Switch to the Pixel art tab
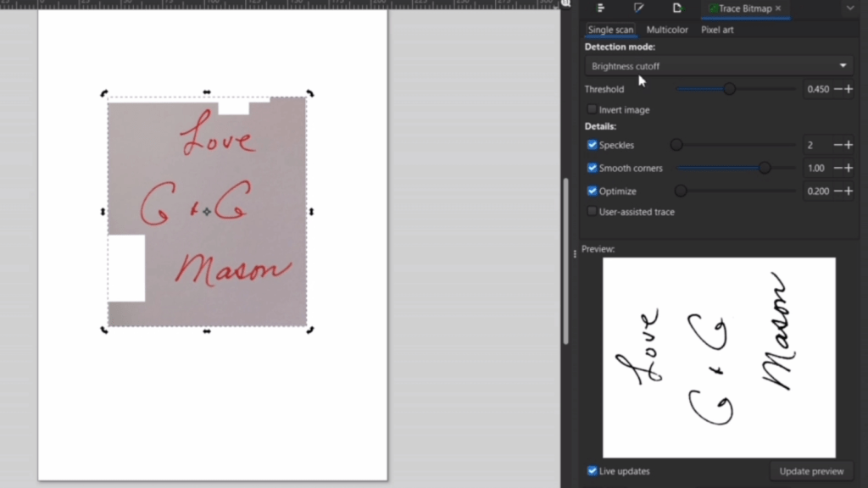 717,30
